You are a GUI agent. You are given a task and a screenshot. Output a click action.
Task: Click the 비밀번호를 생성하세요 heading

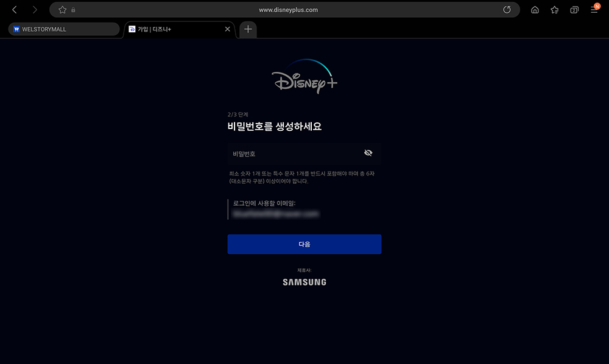275,127
